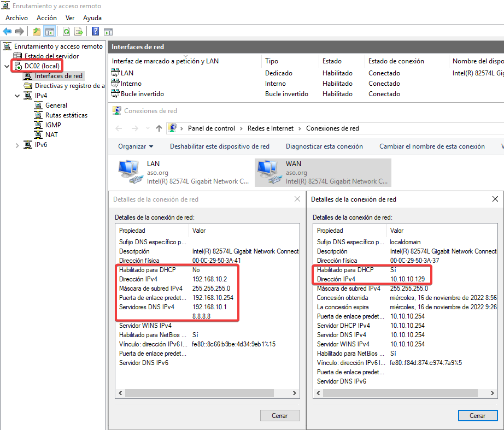504x430 pixels.
Task: Collapse the IPv4 node in the tree
Action: click(17, 96)
